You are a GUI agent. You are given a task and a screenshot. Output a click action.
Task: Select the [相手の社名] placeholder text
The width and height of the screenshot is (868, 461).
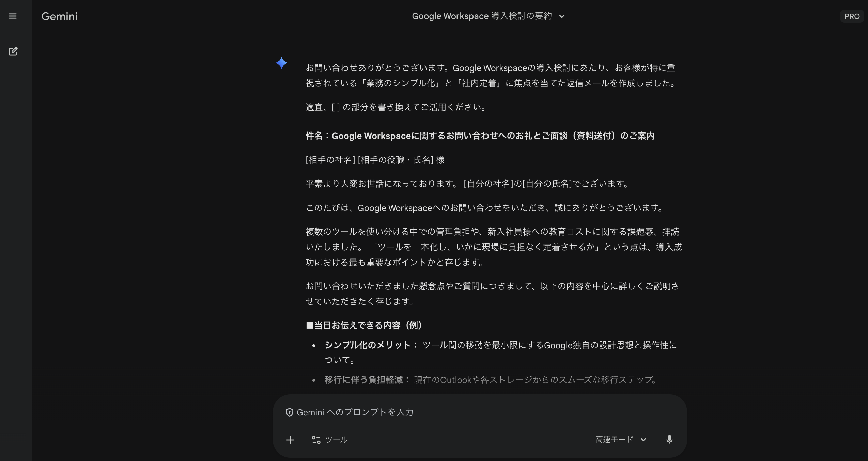coord(329,160)
